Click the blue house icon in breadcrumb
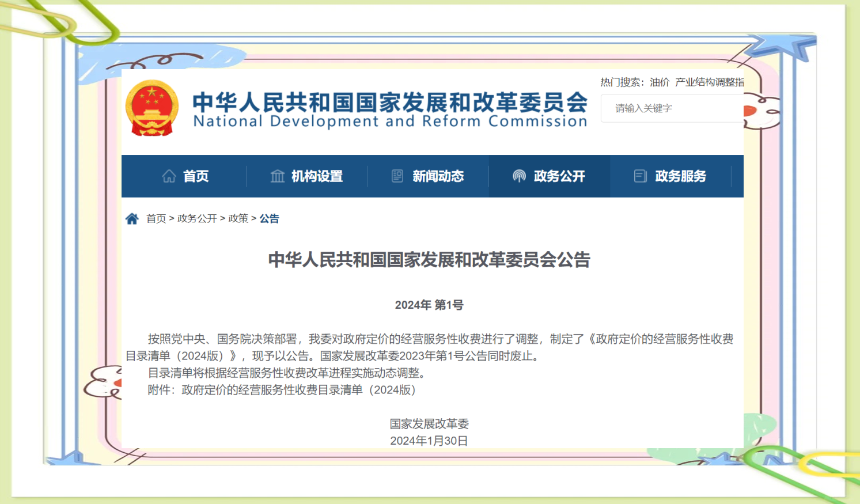 click(x=132, y=218)
